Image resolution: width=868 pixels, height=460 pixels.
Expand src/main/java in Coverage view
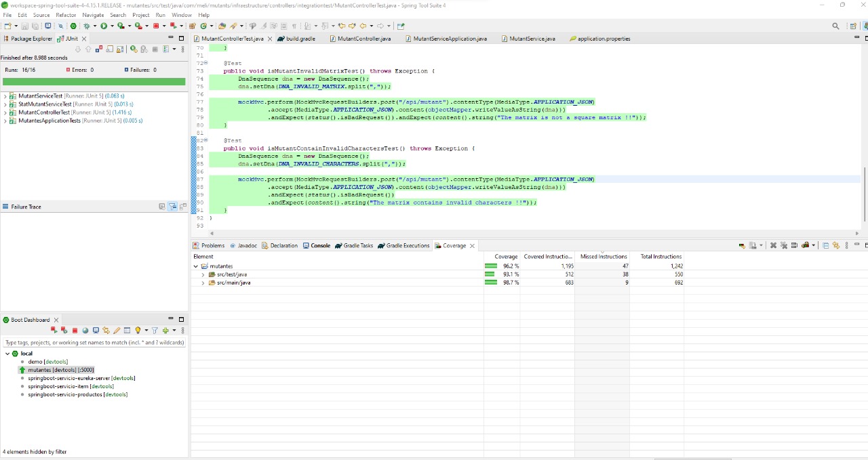click(x=203, y=283)
